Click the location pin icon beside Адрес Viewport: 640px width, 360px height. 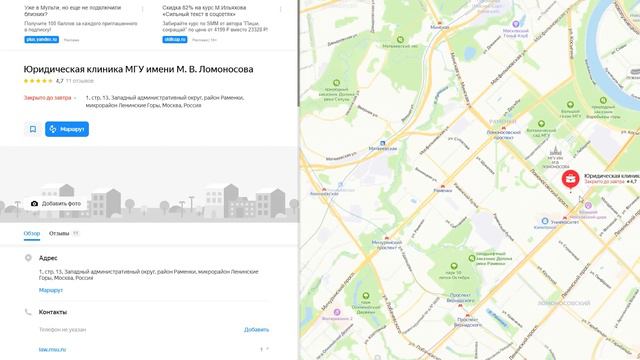pos(28,258)
